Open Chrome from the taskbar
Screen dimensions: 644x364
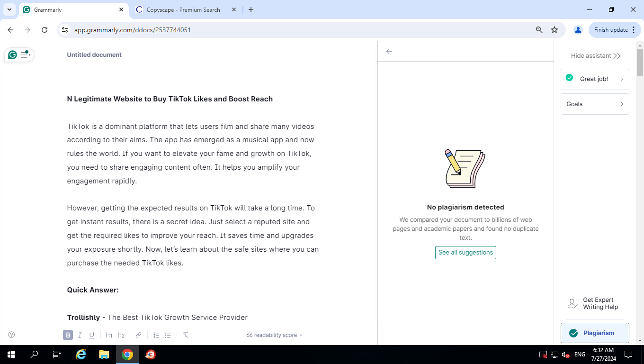127,355
